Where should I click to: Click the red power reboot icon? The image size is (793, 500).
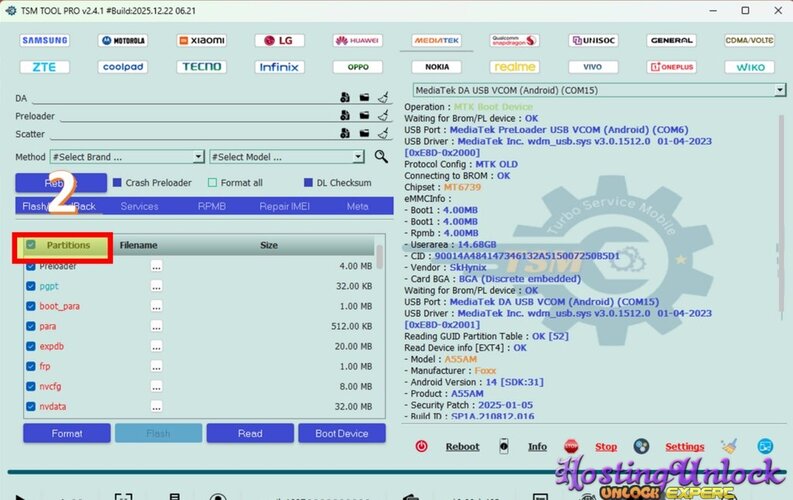click(x=421, y=446)
